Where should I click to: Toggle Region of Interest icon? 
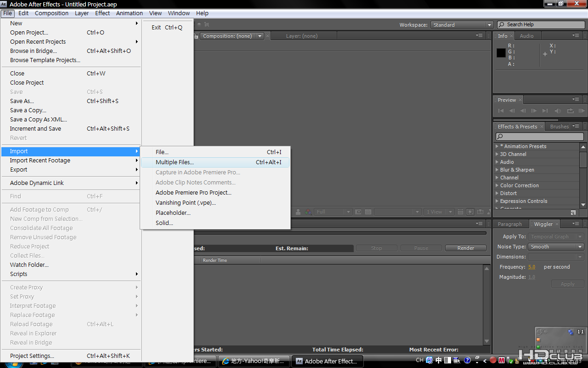pyautogui.click(x=358, y=212)
